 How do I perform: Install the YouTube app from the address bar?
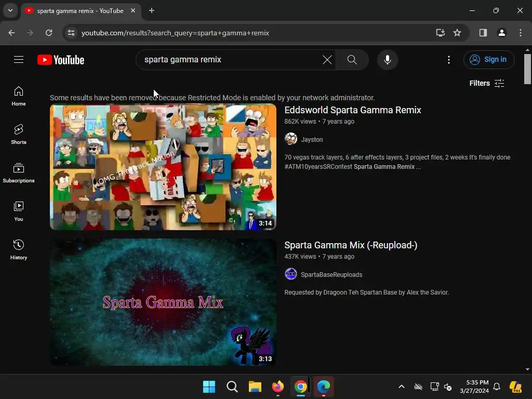pyautogui.click(x=440, y=33)
